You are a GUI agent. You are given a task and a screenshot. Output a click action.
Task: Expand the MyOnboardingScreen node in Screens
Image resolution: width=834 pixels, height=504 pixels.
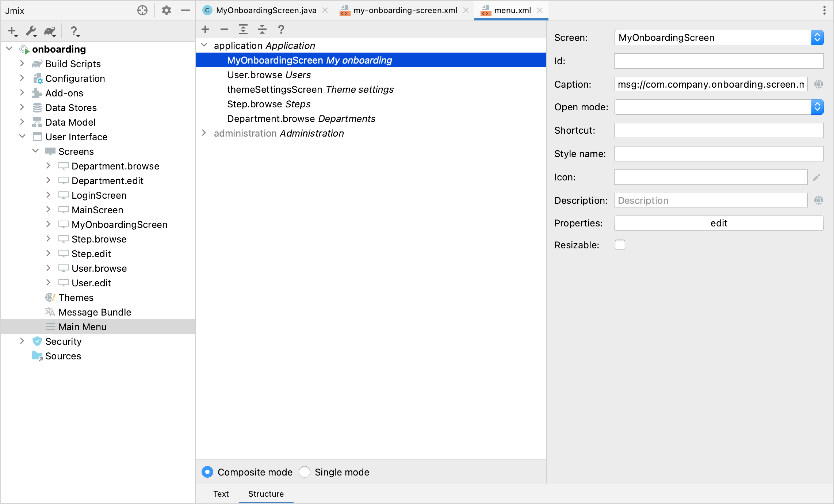coord(48,224)
